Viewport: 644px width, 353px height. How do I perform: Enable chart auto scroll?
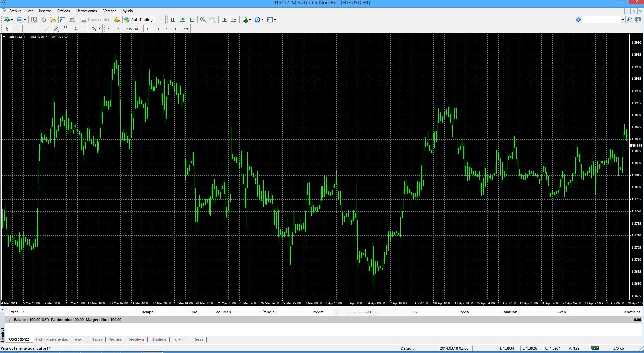coord(224,20)
